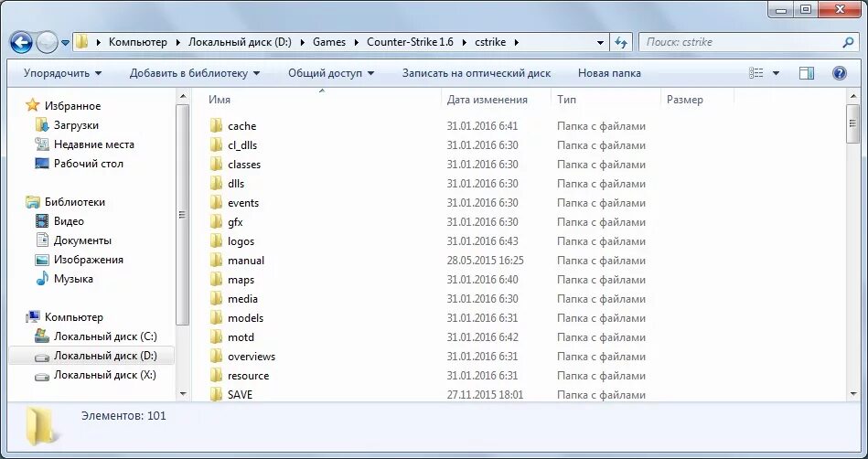Open Help with the question mark icon
This screenshot has width=868, height=459.
point(840,73)
